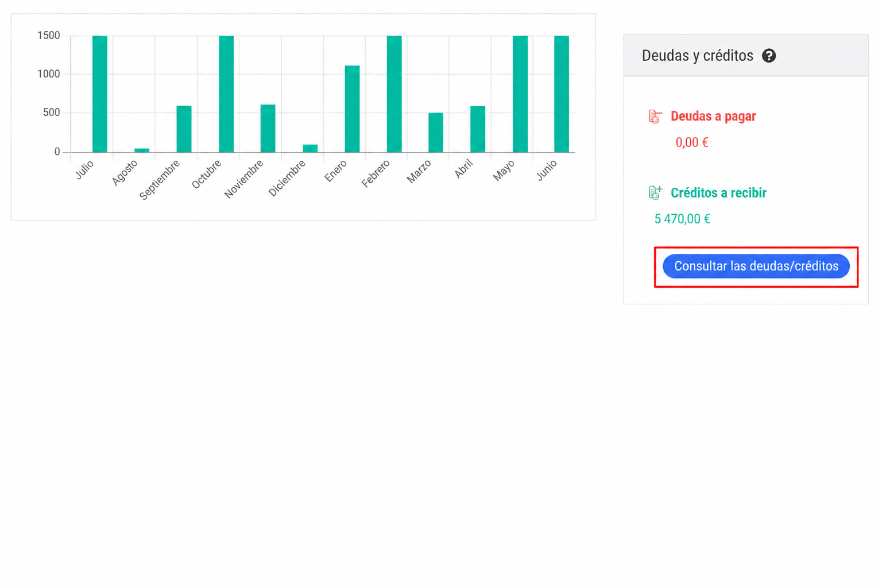The width and height of the screenshot is (882, 588).
Task: Click the Julio axis label
Action: [84, 170]
